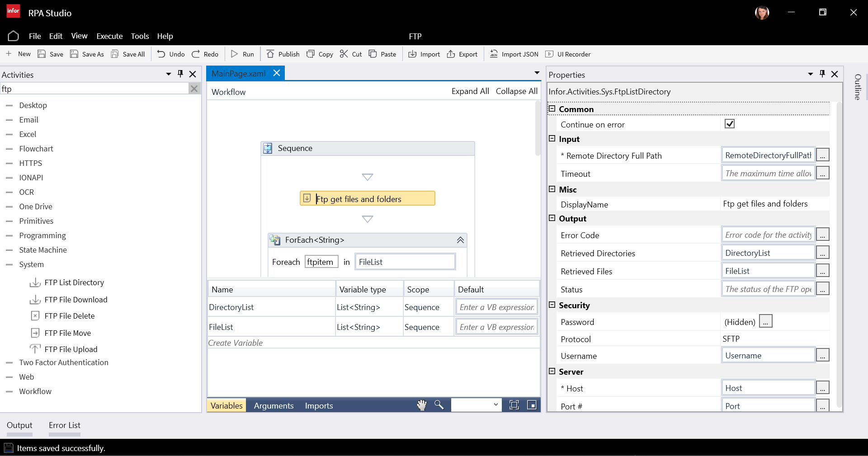Toggle the overview minimap button
868x456 pixels.
tap(532, 405)
